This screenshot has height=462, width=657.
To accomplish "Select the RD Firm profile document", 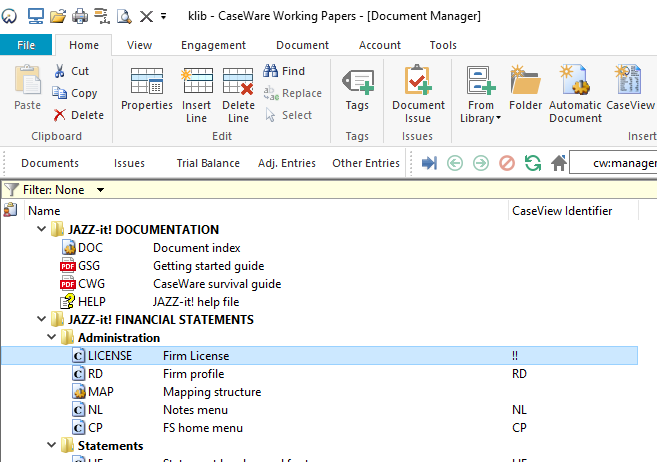I will (x=319, y=374).
